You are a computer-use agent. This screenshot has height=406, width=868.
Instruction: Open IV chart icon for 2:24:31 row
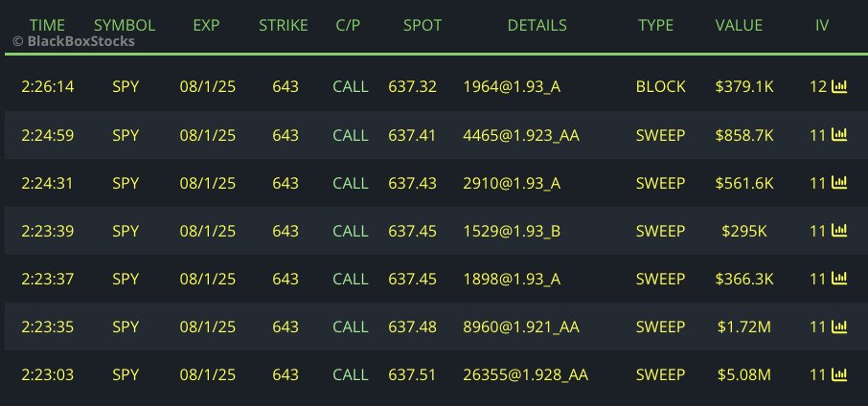pyautogui.click(x=839, y=183)
